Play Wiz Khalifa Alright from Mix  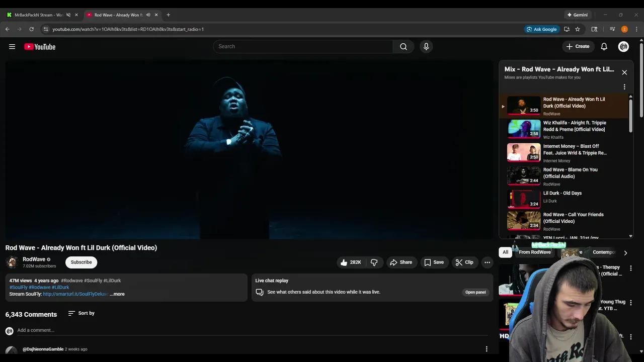[x=563, y=129]
